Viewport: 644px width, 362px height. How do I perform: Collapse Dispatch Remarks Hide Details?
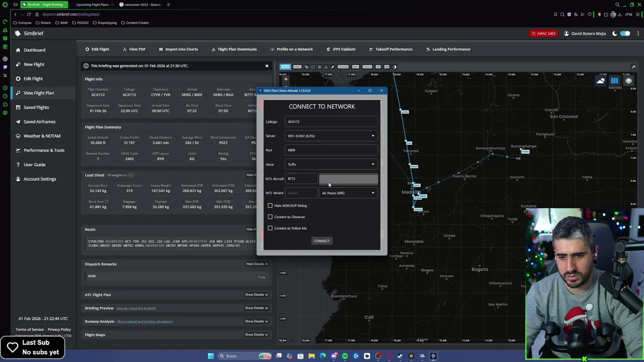click(x=257, y=264)
